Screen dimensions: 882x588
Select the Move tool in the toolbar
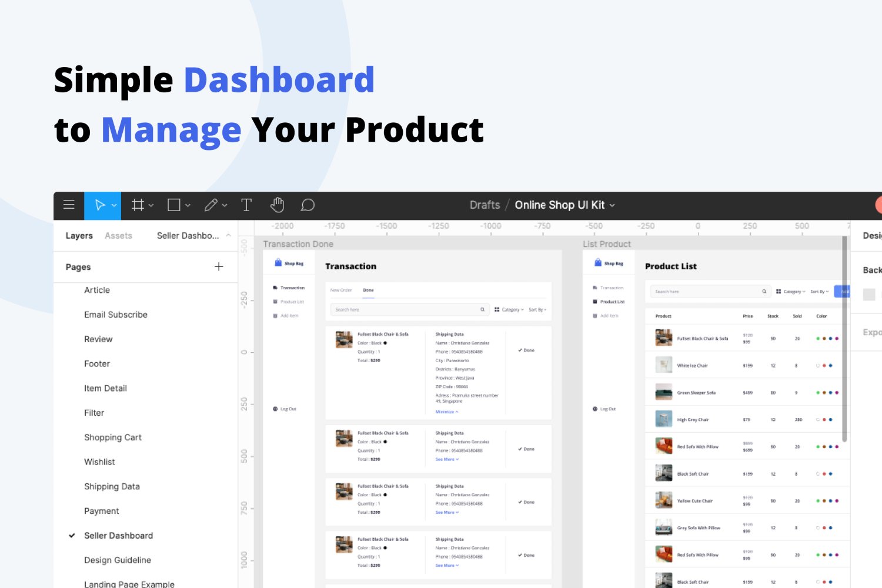pos(99,205)
